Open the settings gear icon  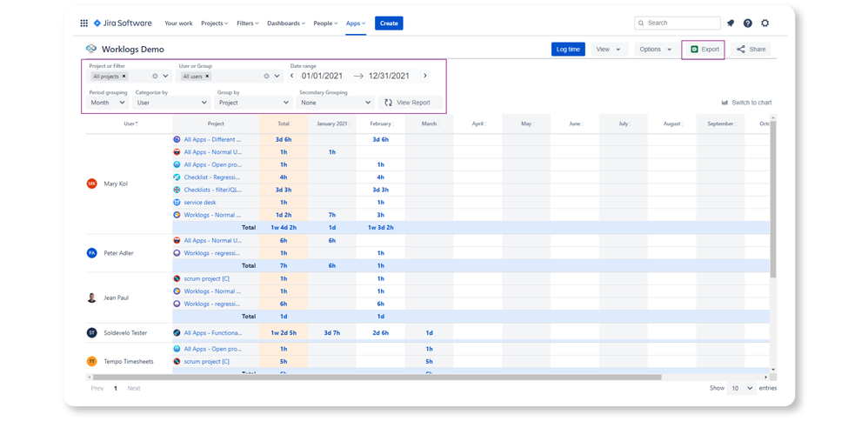765,23
